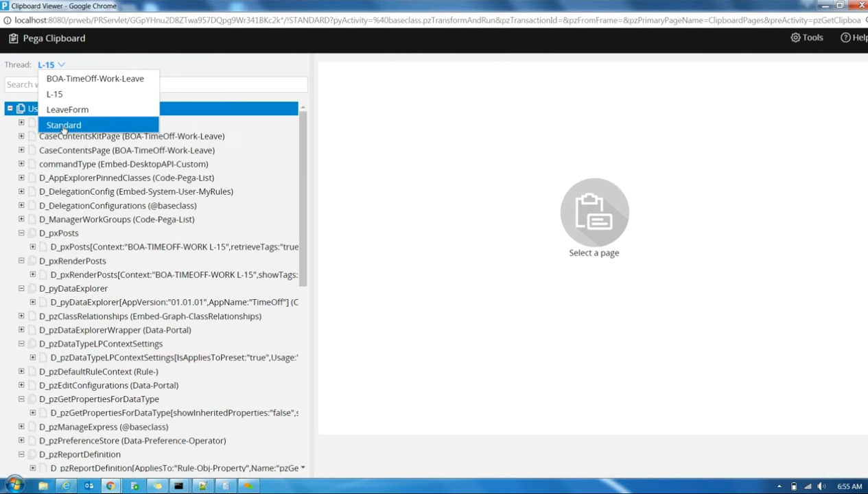
Task: Click the speaker icon in the system tray
Action: [x=821, y=486]
